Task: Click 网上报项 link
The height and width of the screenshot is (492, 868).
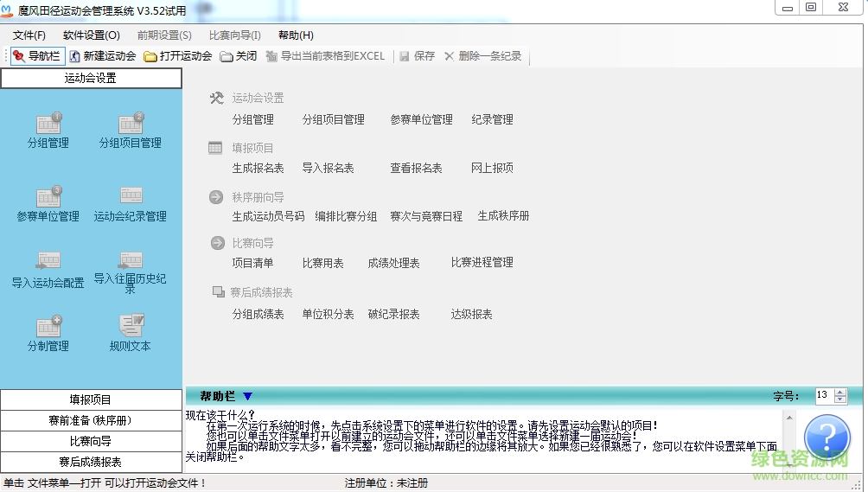Action: pyautogui.click(x=492, y=169)
